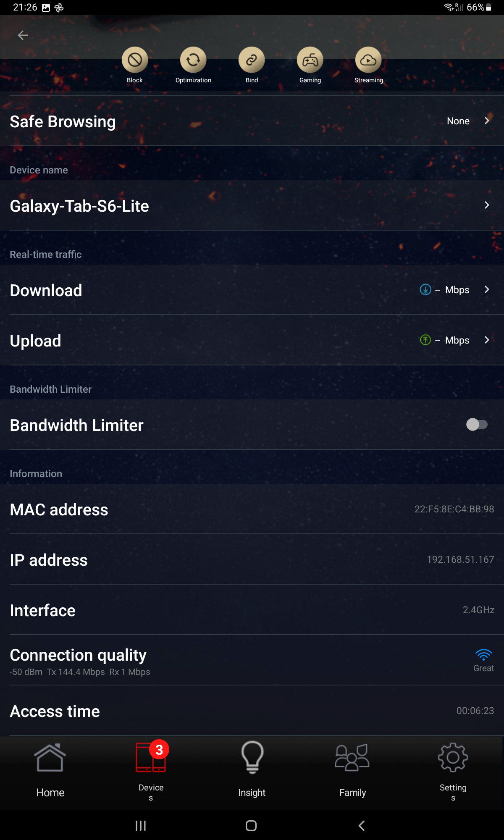
Task: Expand Upload traffic details chevron
Action: click(x=487, y=340)
